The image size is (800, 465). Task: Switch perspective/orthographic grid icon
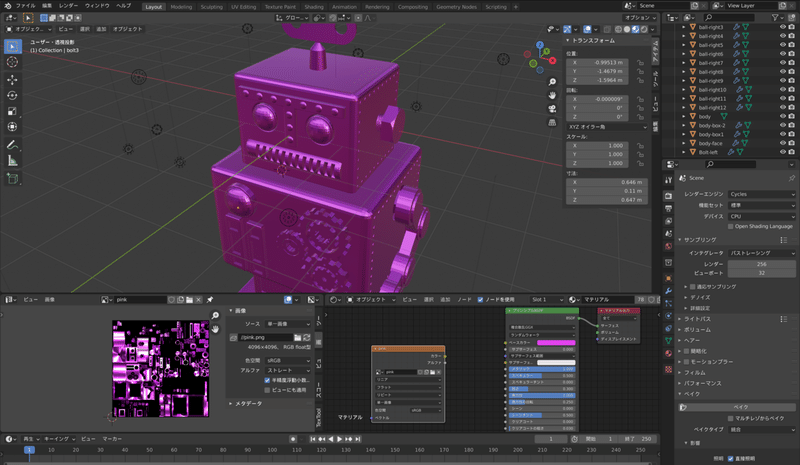[552, 123]
